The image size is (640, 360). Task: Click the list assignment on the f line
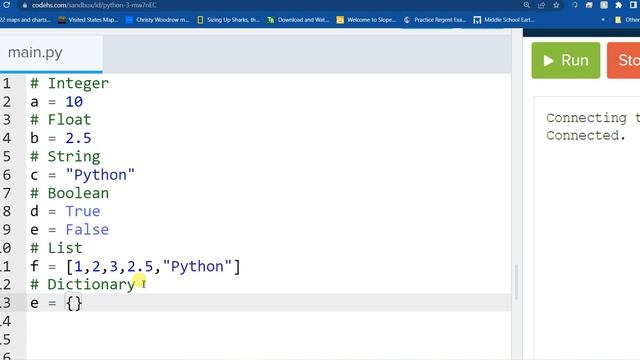pos(136,266)
